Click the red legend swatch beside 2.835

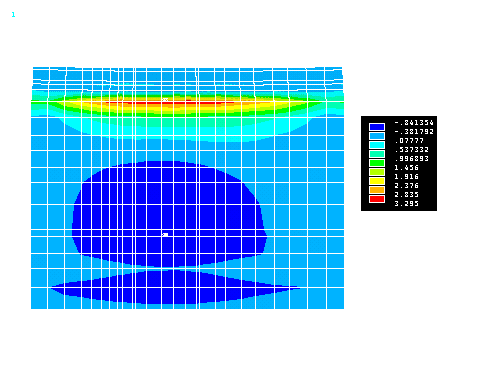tap(377, 199)
